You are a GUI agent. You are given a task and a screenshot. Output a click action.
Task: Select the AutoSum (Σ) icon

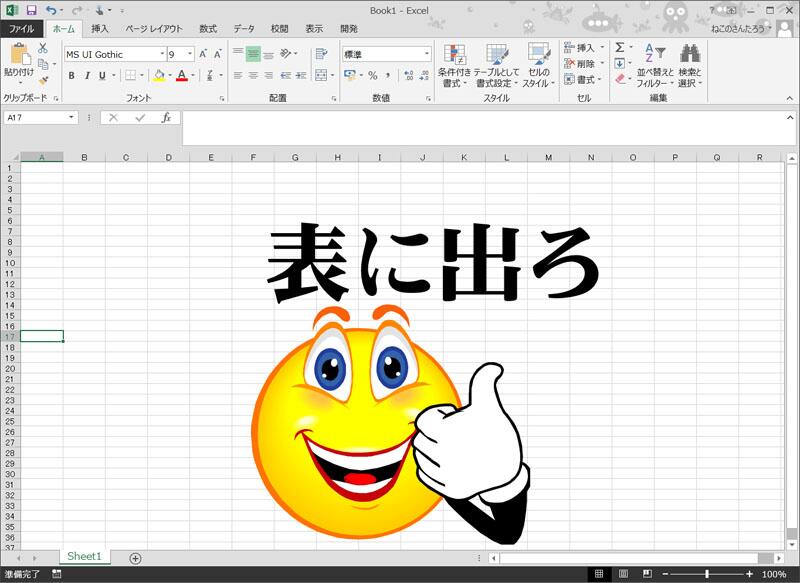pos(620,47)
